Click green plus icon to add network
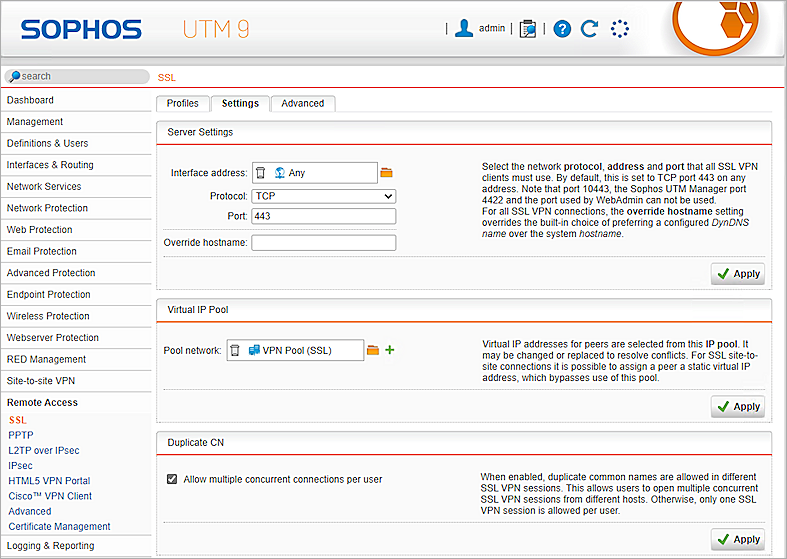 pos(389,350)
